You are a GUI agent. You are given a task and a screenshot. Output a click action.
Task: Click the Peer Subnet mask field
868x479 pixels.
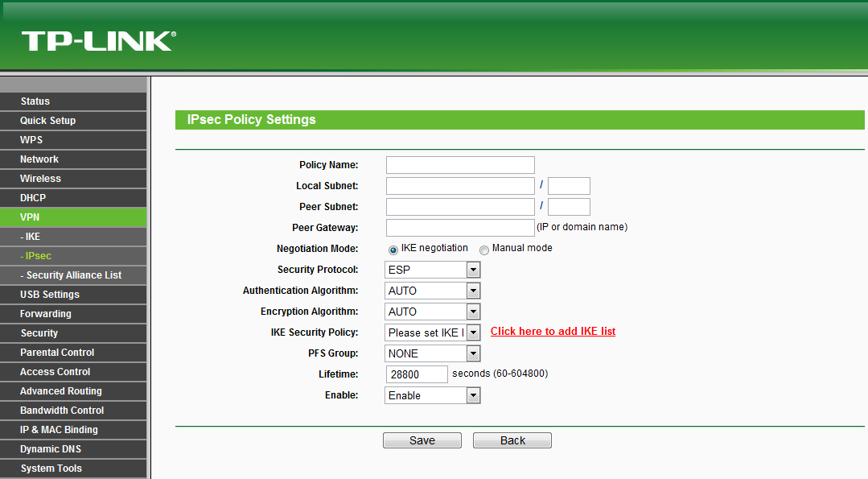[569, 207]
